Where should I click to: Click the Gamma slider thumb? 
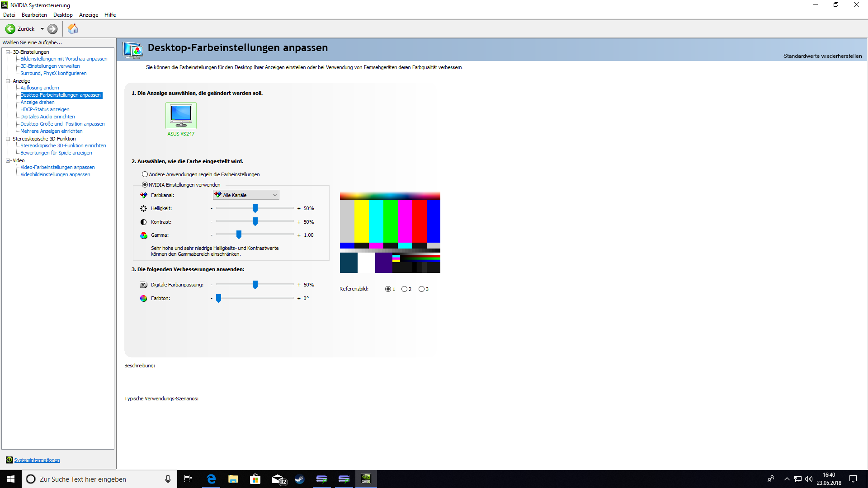239,235
